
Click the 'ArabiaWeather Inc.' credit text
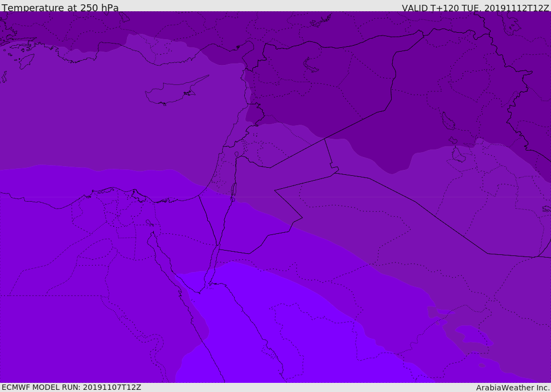coord(513,388)
